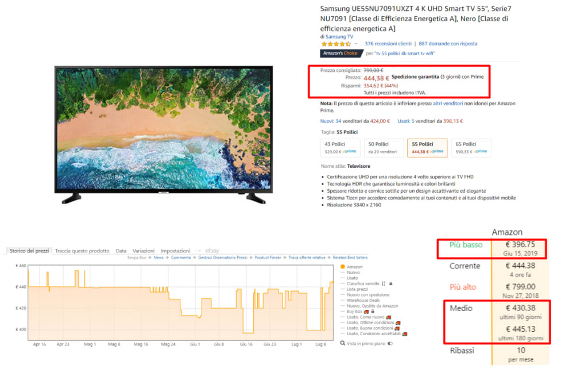Switch to Traccia questo prodotto tab

[x=82, y=251]
